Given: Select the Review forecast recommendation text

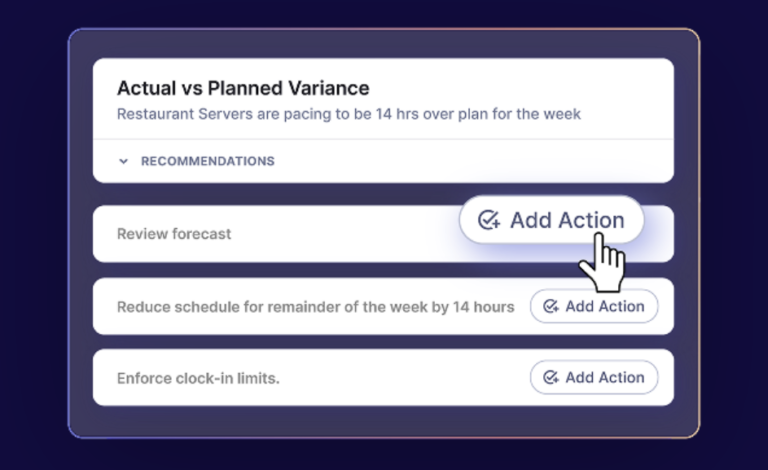Looking at the screenshot, I should click(174, 234).
